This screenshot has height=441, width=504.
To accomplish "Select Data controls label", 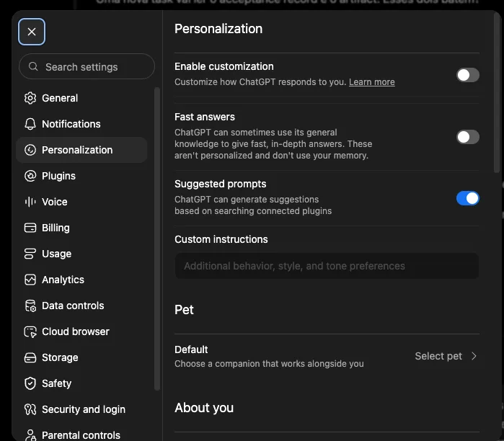I will pyautogui.click(x=73, y=306).
